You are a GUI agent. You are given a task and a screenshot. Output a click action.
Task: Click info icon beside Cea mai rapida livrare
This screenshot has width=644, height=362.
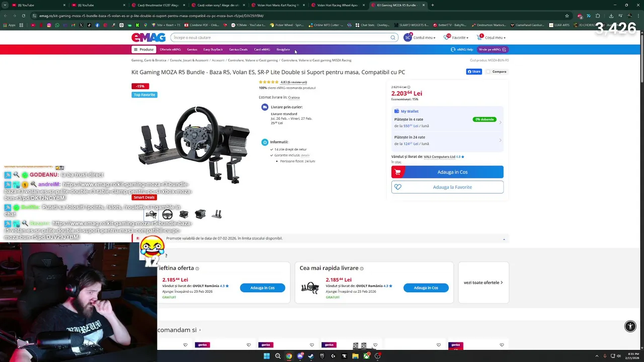click(362, 268)
